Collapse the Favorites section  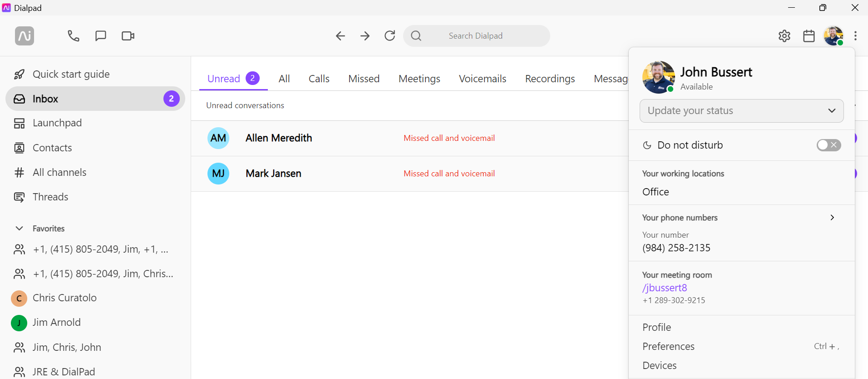pyautogui.click(x=19, y=229)
